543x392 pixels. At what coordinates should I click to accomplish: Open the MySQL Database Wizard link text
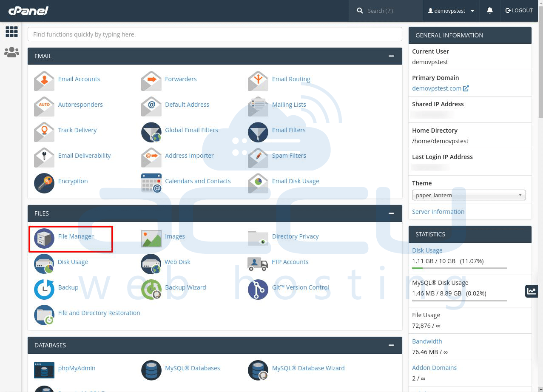pyautogui.click(x=308, y=368)
